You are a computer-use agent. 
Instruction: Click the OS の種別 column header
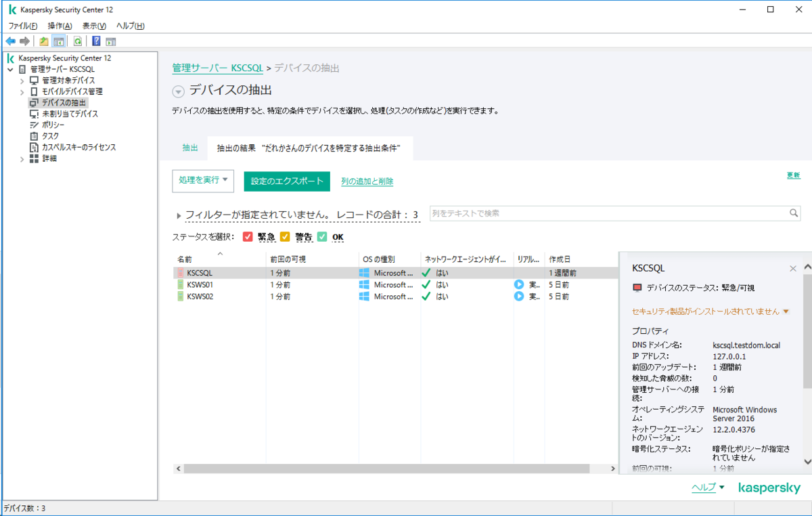click(x=378, y=259)
